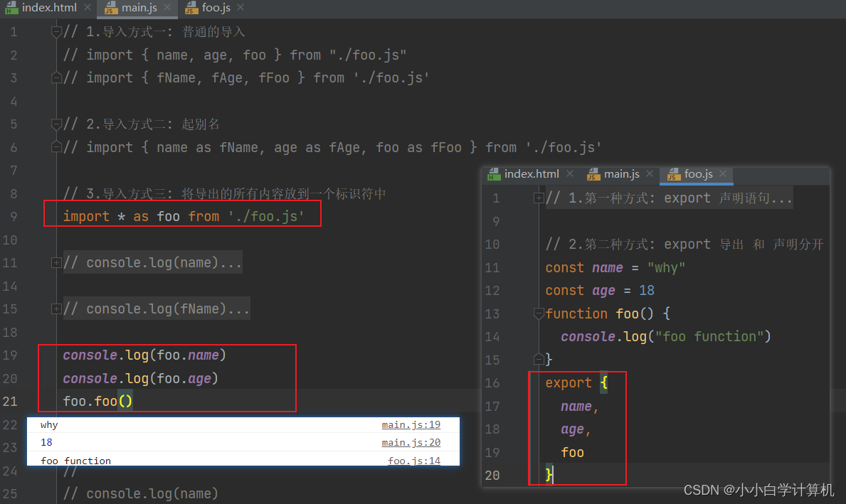This screenshot has height=504, width=846.
Task: Click 'foo function' console output text
Action: (75, 461)
